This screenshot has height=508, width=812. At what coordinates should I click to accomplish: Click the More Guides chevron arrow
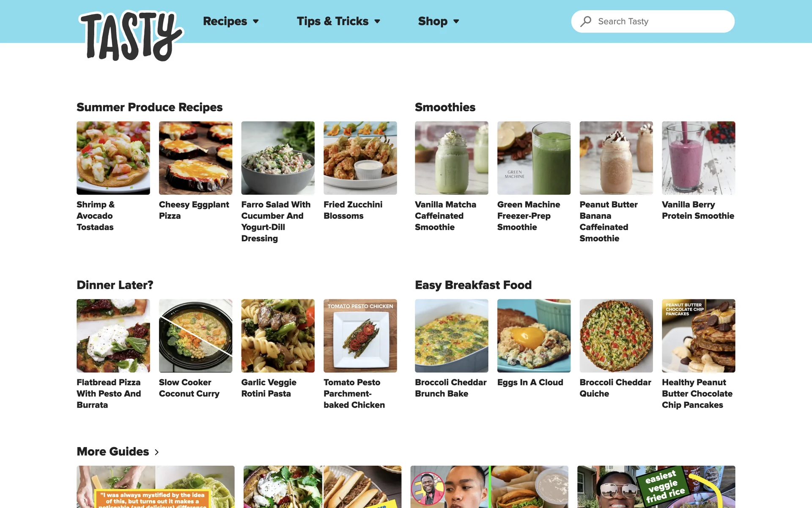[x=157, y=452]
